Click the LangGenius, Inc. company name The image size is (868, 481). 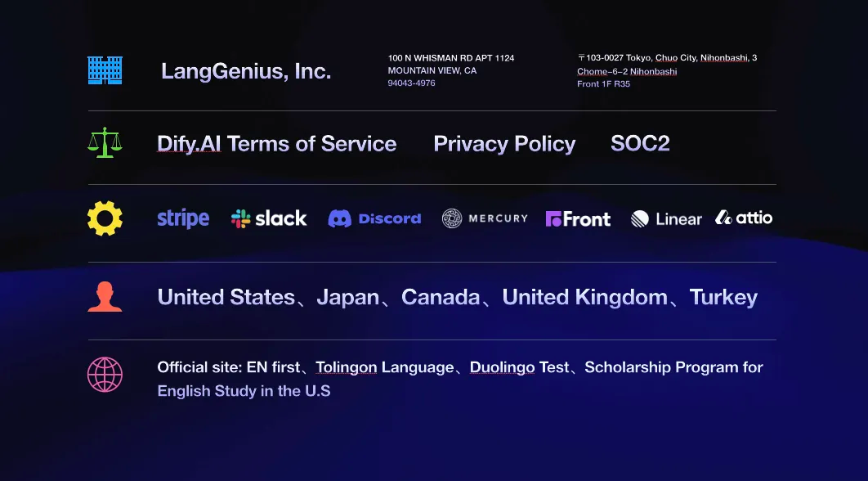tap(246, 71)
